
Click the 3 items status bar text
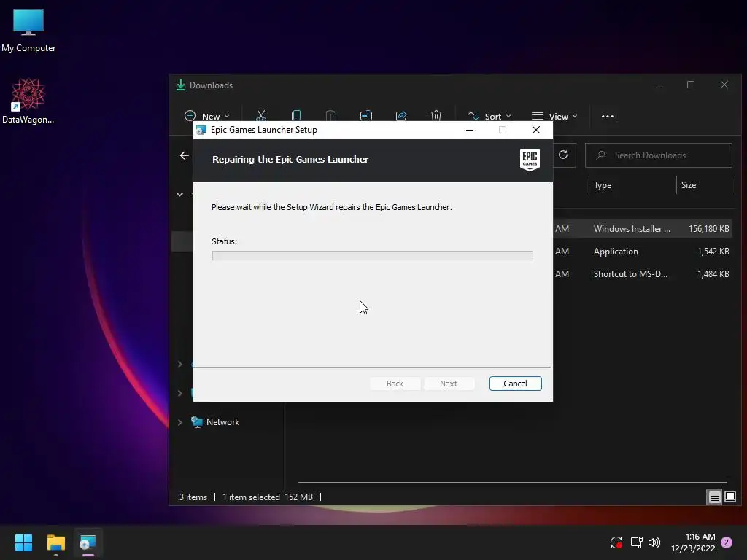(x=193, y=497)
